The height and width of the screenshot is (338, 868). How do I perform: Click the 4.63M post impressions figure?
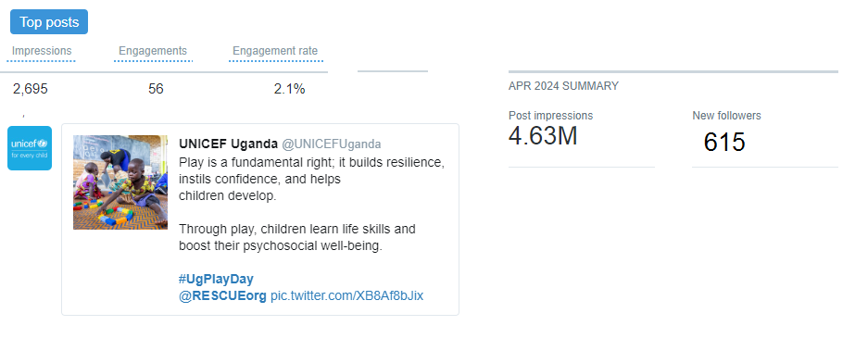(543, 136)
